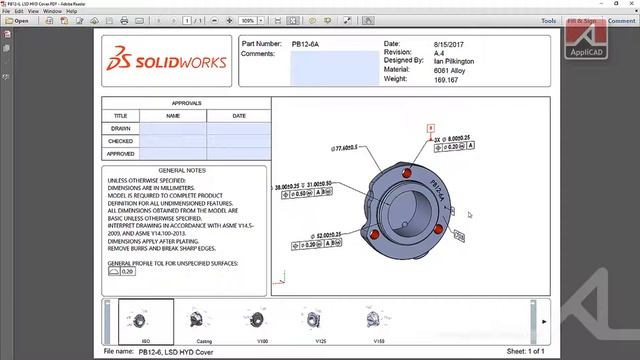
Task: Click the cloud upload icon
Action: [94, 20]
